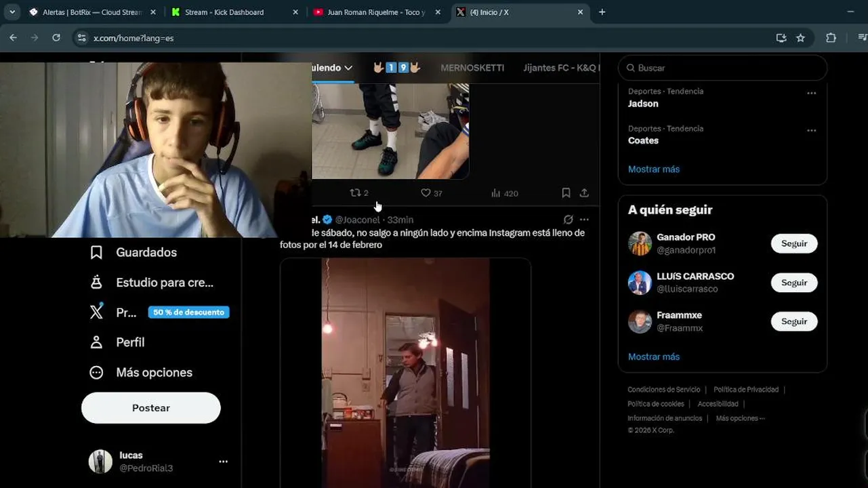Click more options for Coates trend
This screenshot has height=488, width=868.
point(811,130)
